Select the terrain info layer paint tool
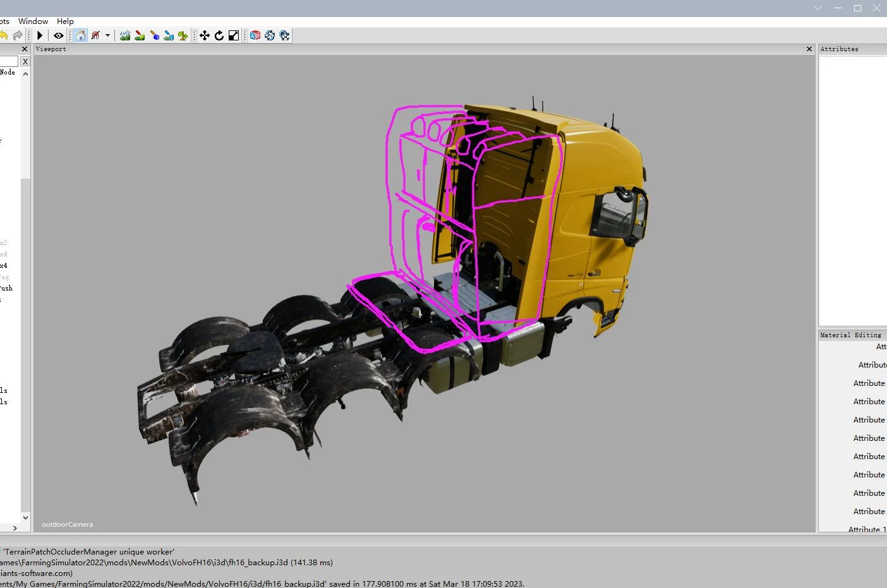887x588 pixels. click(x=169, y=35)
